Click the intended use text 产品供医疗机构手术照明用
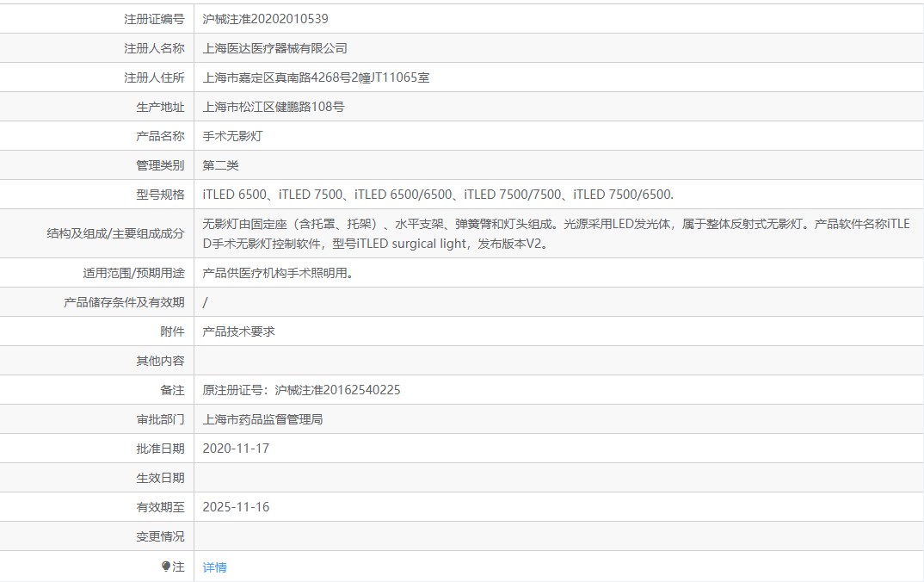This screenshot has width=924, height=582. click(x=277, y=273)
